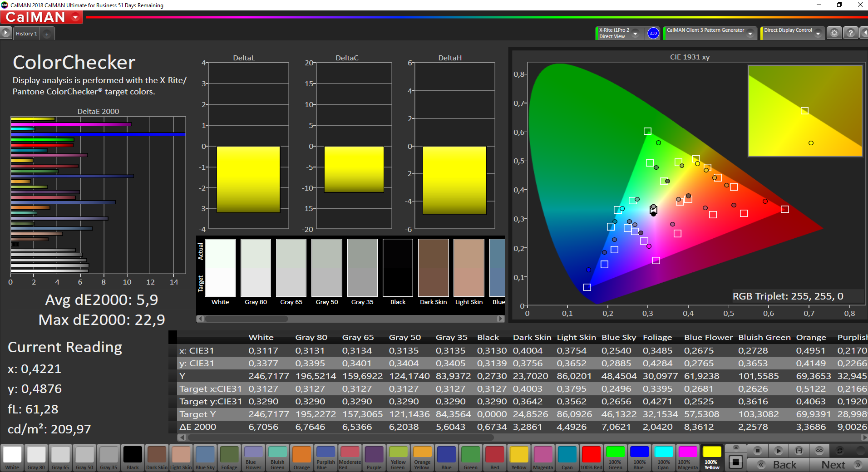Click the DeltaE 2000 bar chart

click(x=98, y=195)
